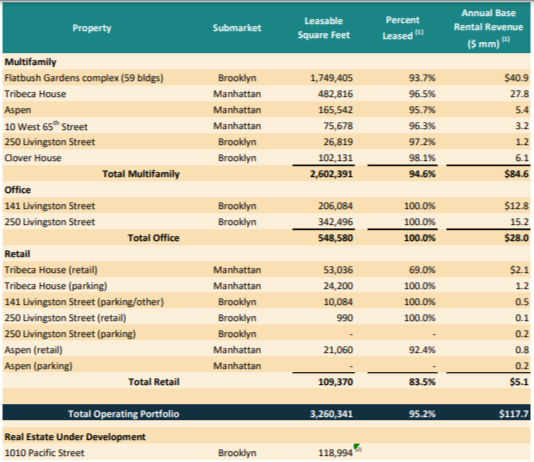Viewport: 534px width, 462px height.
Task: Click the Retail section heading
Action: coord(17,254)
